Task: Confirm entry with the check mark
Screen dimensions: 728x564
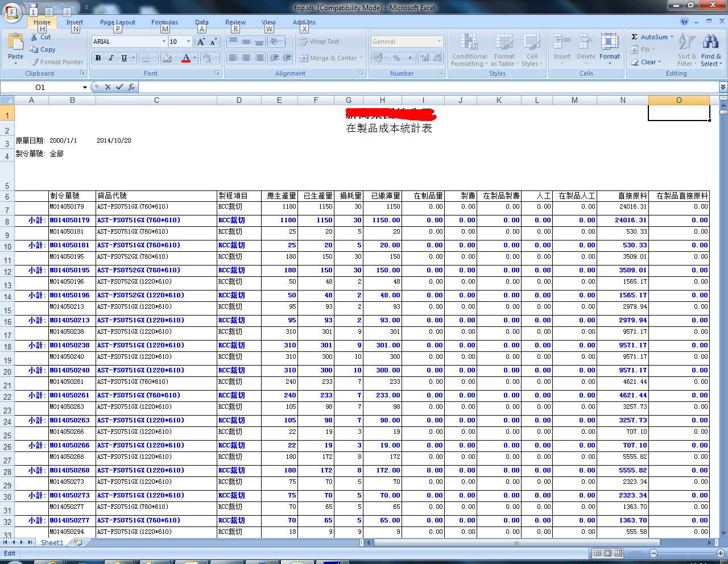Action: click(119, 87)
